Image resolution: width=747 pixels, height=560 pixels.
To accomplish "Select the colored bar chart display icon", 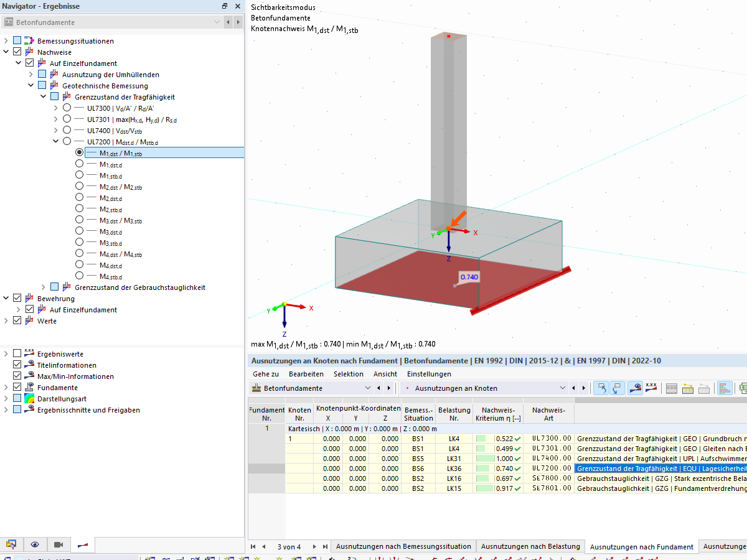I will pyautogui.click(x=724, y=388).
